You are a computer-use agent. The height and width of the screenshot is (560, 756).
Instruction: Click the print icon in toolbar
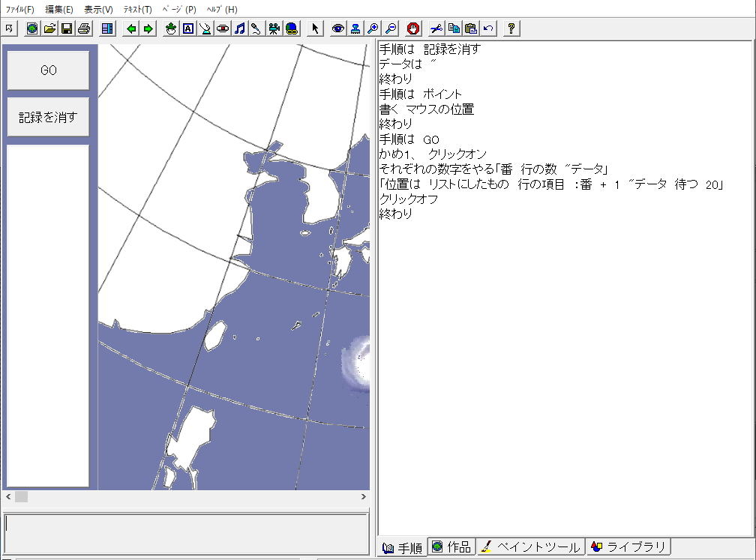click(x=84, y=28)
